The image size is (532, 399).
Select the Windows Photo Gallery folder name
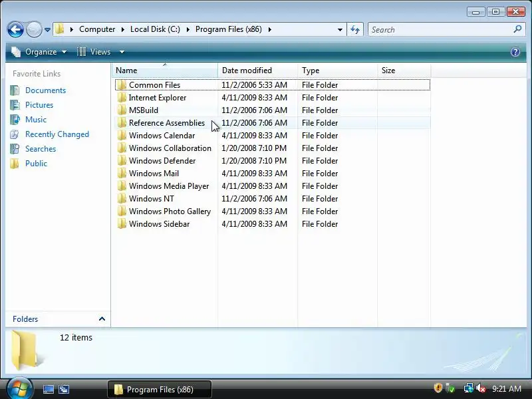(x=170, y=211)
